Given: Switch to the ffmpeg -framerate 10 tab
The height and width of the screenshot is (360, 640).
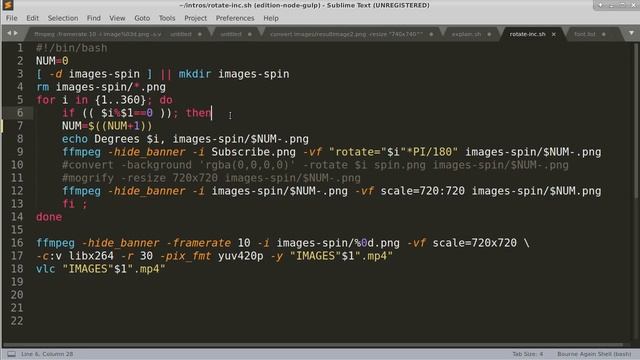Looking at the screenshot, I should [98, 34].
